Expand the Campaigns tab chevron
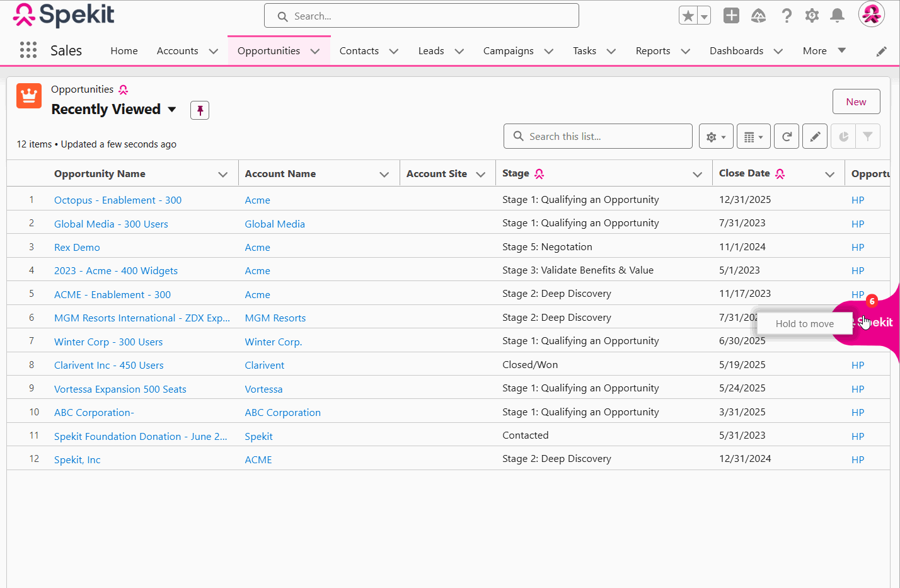The height and width of the screenshot is (588, 900). 548,51
